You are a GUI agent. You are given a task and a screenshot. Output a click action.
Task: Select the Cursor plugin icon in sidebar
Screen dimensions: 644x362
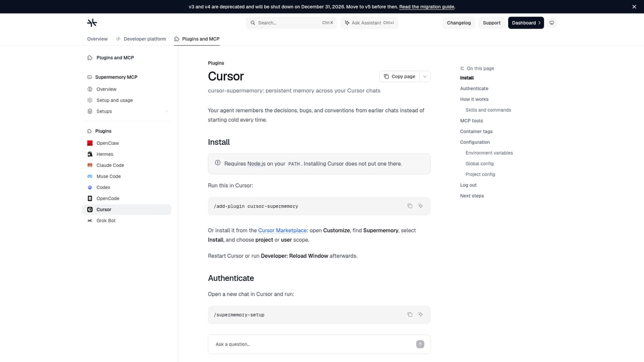pyautogui.click(x=90, y=210)
